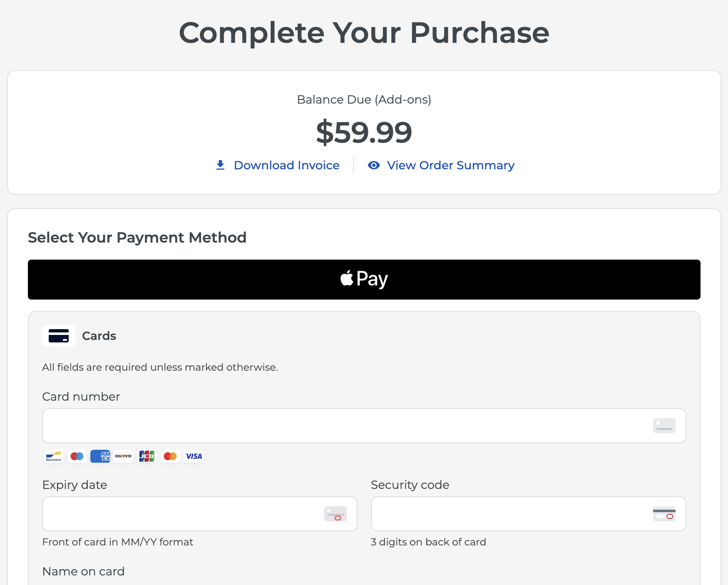Image resolution: width=728 pixels, height=585 pixels.
Task: Click the expiry date hint icon
Action: 335,514
